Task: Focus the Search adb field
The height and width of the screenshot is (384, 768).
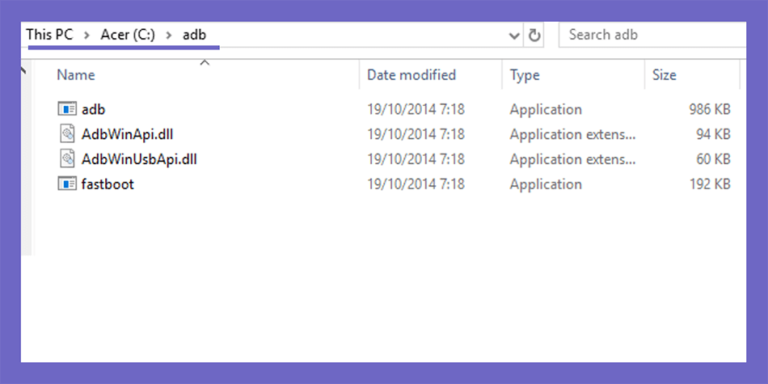Action: point(652,35)
